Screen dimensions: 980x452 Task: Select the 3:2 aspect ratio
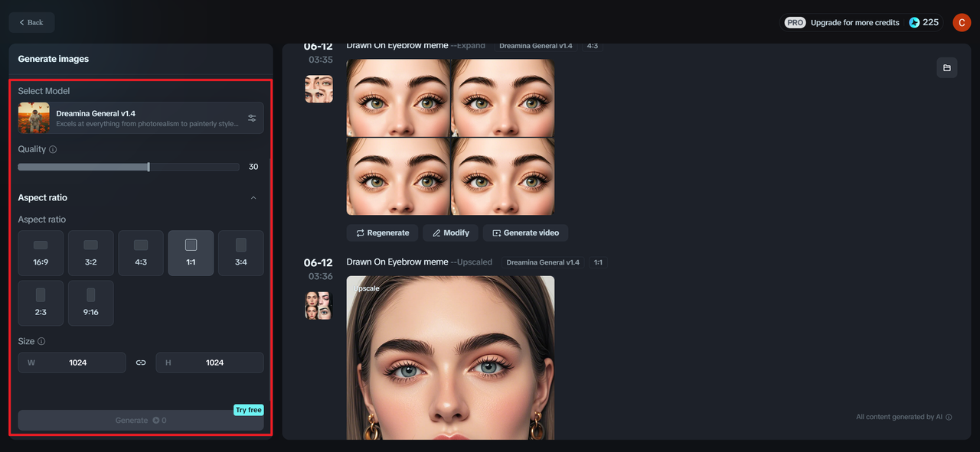coord(90,253)
